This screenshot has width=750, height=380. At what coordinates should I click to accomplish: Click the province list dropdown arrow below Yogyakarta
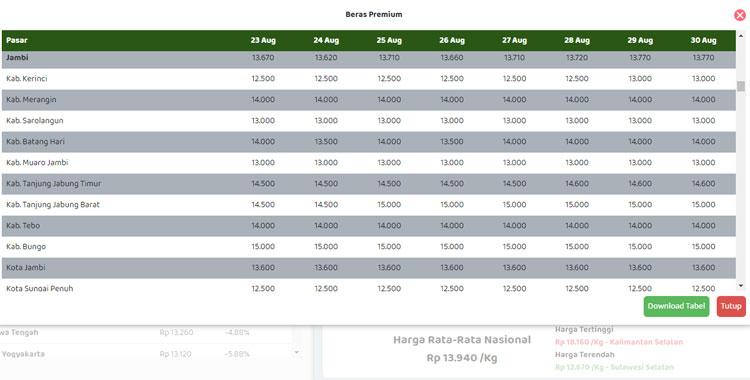coord(297,353)
